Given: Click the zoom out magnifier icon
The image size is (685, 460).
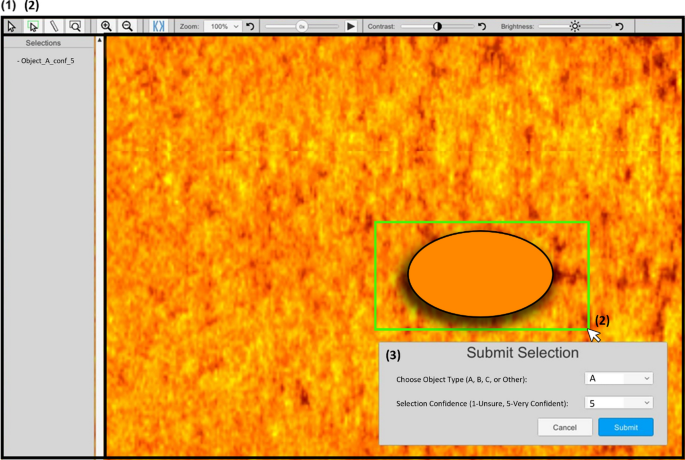Looking at the screenshot, I should 127,26.
